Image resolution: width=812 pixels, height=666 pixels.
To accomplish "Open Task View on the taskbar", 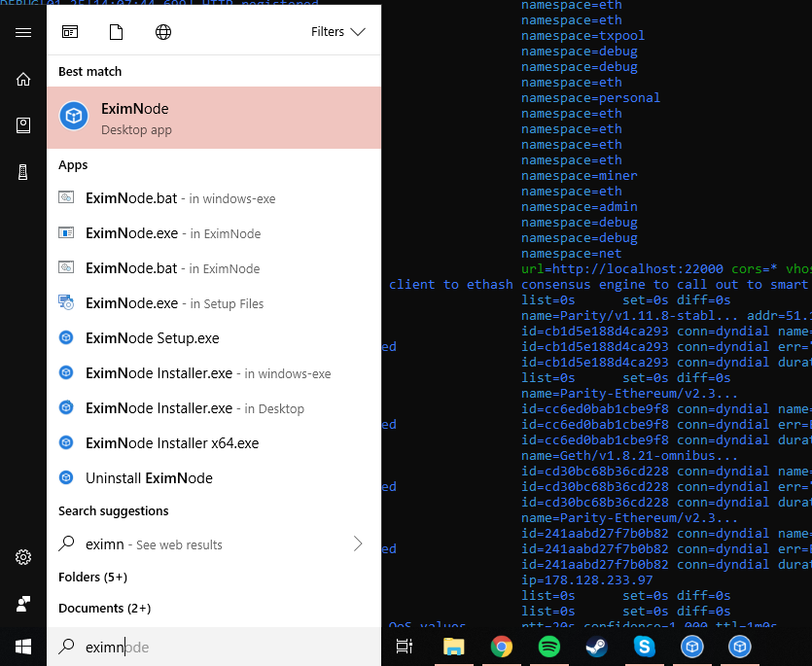I will tap(404, 647).
